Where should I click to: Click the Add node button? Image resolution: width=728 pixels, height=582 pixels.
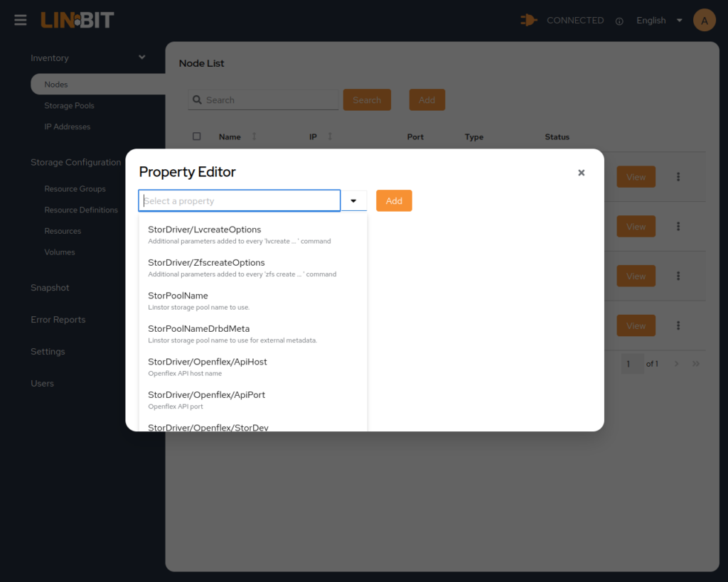[427, 99]
